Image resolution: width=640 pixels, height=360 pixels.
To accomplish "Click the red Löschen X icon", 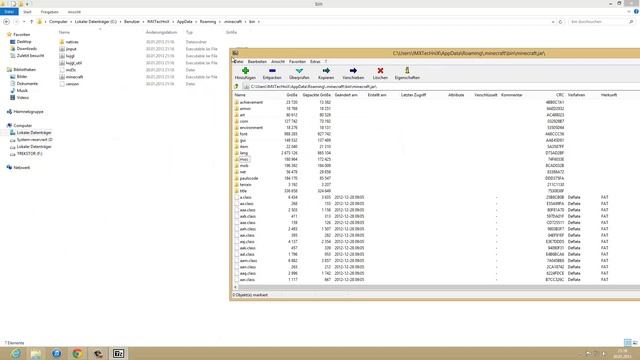I will 380,71.
